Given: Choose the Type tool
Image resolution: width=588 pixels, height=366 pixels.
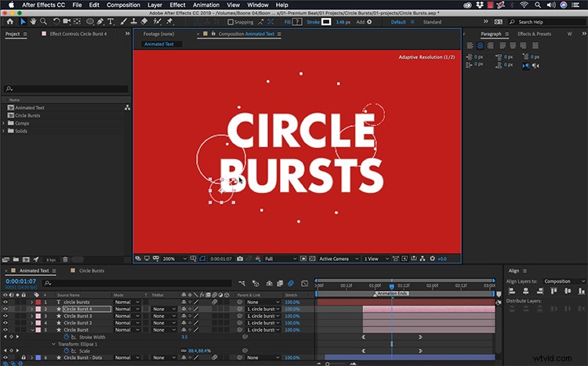Looking at the screenshot, I should coord(111,21).
